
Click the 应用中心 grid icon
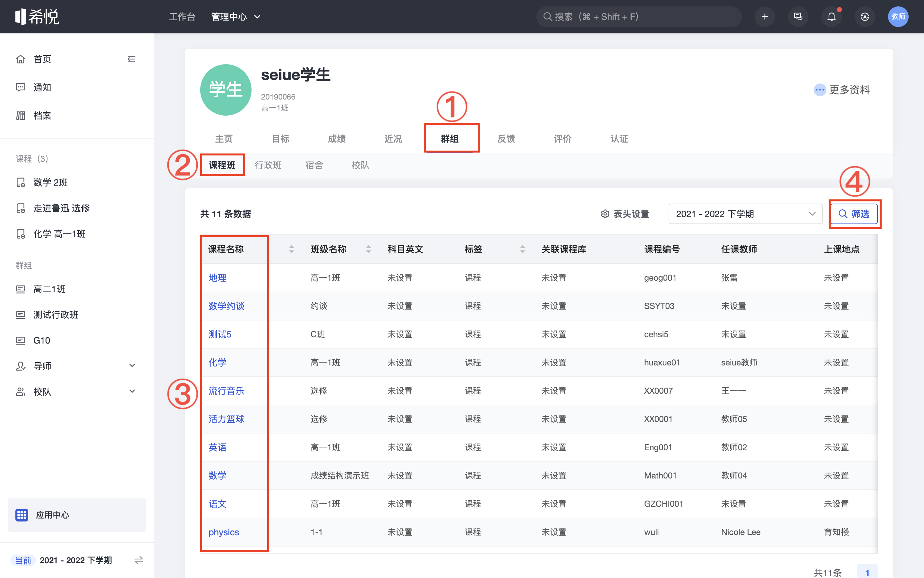pos(22,515)
